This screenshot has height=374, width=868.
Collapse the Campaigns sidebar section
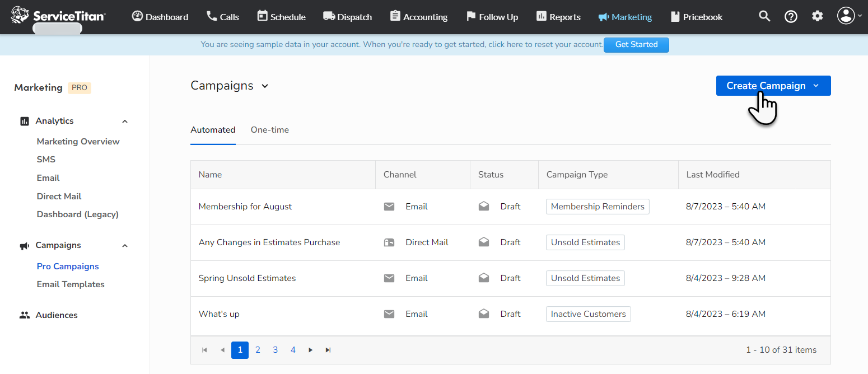click(125, 246)
